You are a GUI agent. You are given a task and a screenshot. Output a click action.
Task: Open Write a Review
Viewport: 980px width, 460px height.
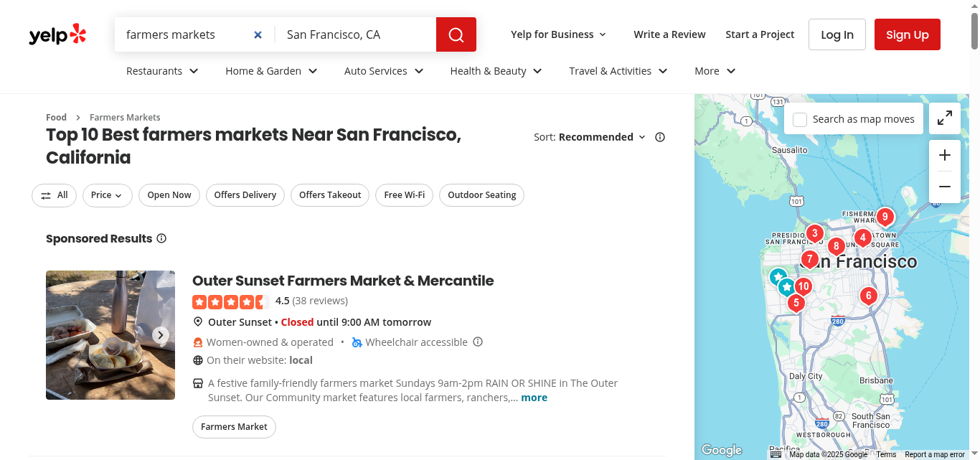point(669,34)
